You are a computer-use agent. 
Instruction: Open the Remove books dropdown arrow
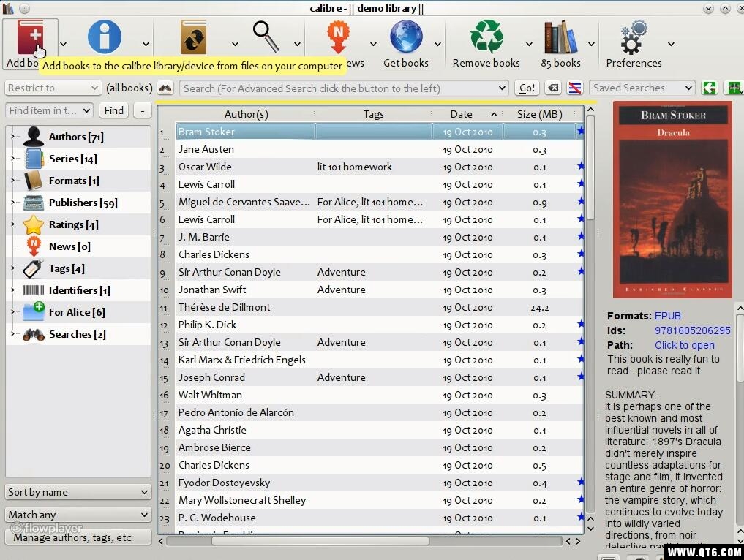tap(529, 44)
